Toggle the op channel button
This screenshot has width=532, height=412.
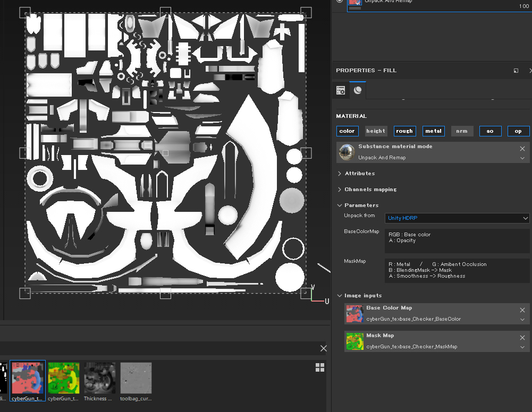518,131
